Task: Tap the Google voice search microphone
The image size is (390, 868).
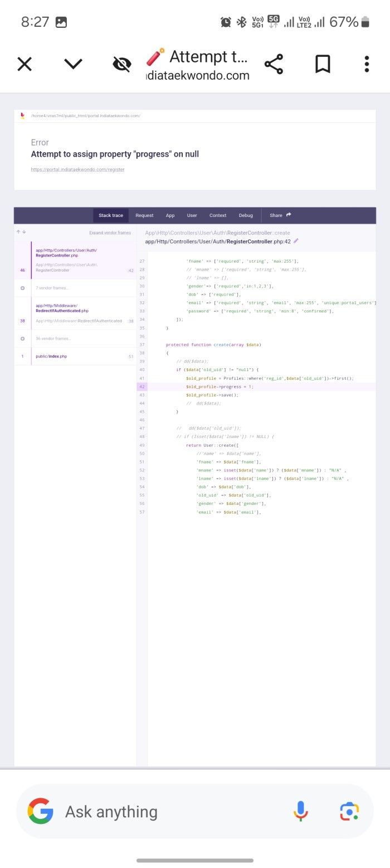Action: (x=300, y=811)
